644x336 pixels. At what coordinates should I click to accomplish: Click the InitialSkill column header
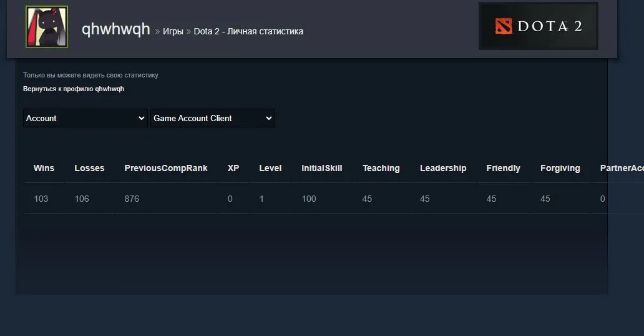321,168
